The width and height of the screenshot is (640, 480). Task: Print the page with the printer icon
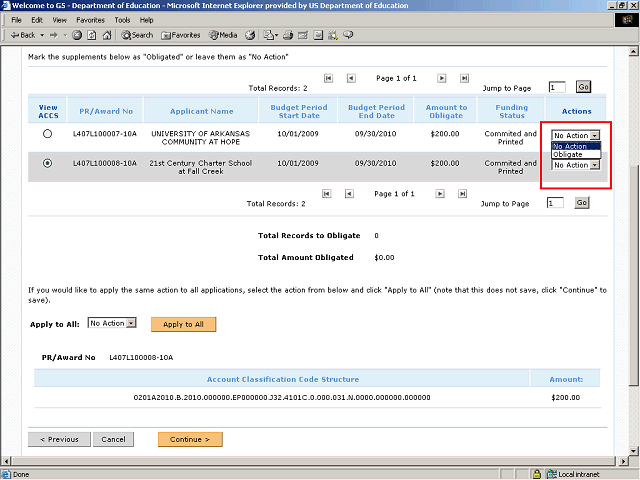pos(288,35)
